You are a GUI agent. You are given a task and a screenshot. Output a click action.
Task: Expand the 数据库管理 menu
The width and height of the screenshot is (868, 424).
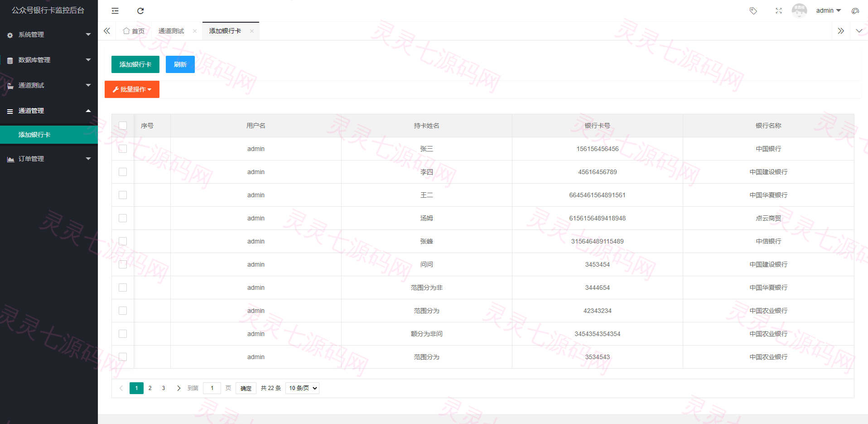tap(49, 60)
